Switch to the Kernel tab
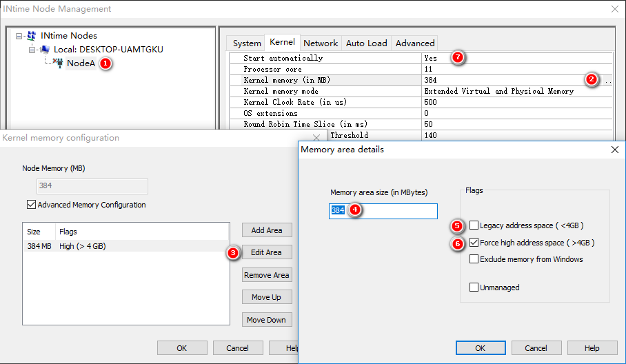626x364 pixels. pos(282,42)
